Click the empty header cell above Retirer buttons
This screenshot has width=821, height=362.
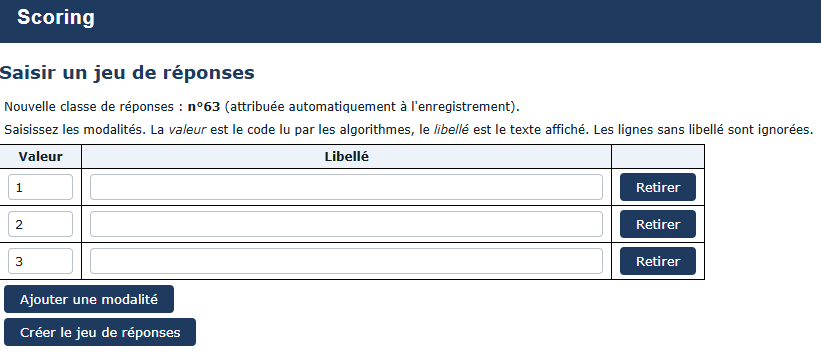pos(658,157)
